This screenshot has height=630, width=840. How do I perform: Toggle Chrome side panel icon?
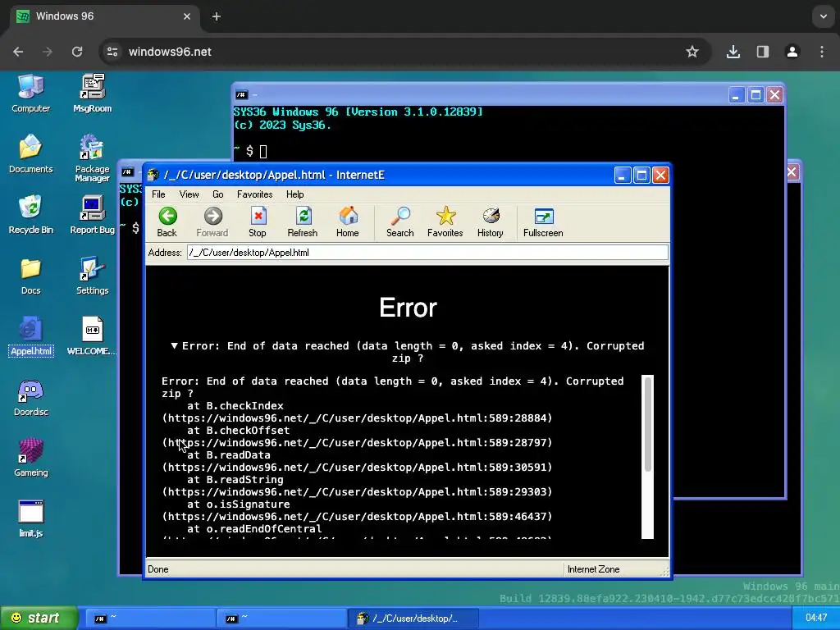[763, 52]
